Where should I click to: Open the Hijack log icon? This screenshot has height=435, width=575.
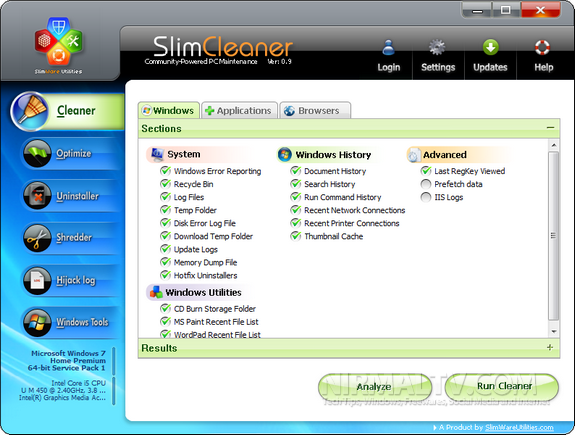37,280
